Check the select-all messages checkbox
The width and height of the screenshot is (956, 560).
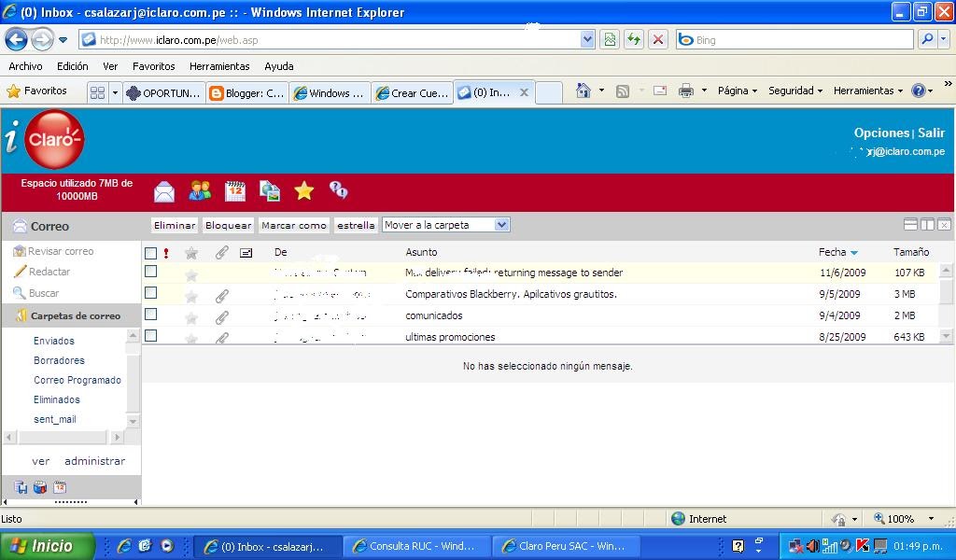point(150,252)
